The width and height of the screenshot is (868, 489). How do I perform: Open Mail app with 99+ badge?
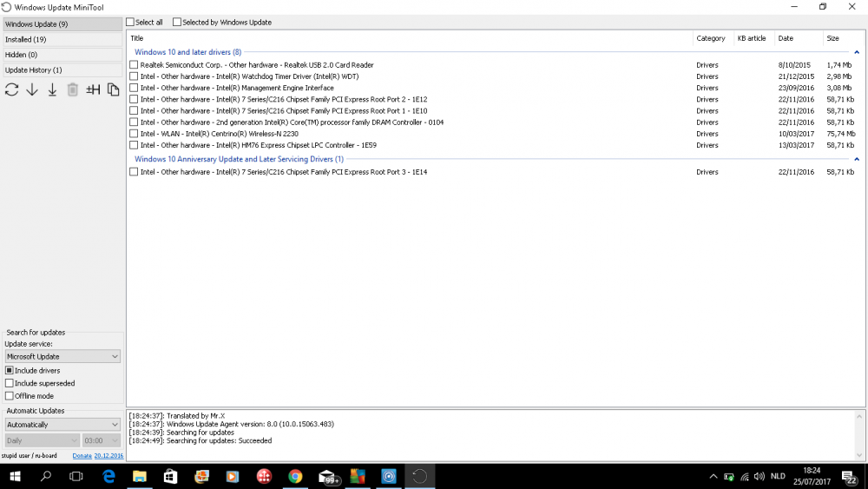click(328, 477)
